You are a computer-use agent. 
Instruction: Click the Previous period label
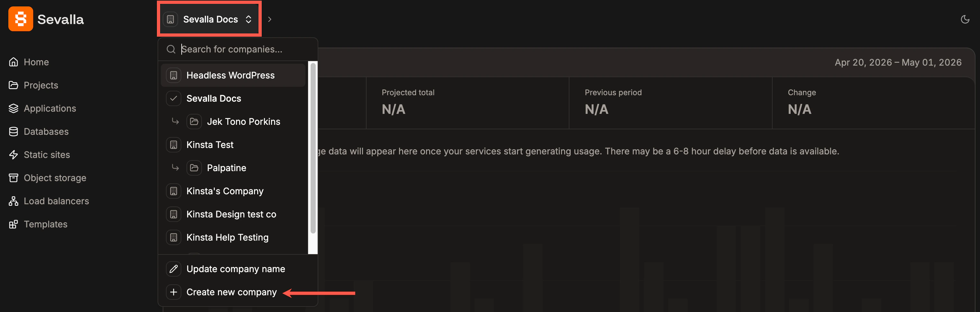[613, 92]
